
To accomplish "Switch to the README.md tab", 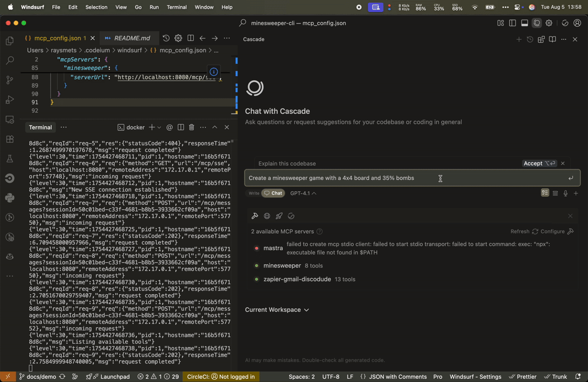I will 128,38.
